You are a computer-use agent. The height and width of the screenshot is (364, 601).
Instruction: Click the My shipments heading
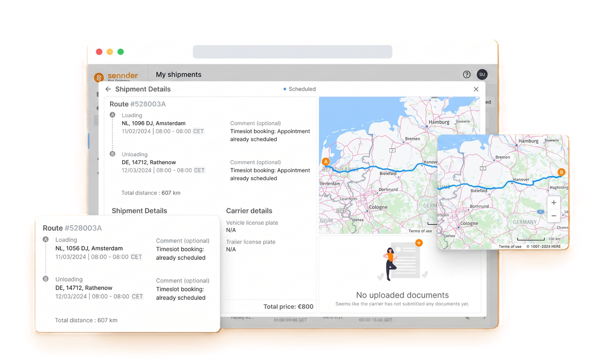[x=178, y=75]
